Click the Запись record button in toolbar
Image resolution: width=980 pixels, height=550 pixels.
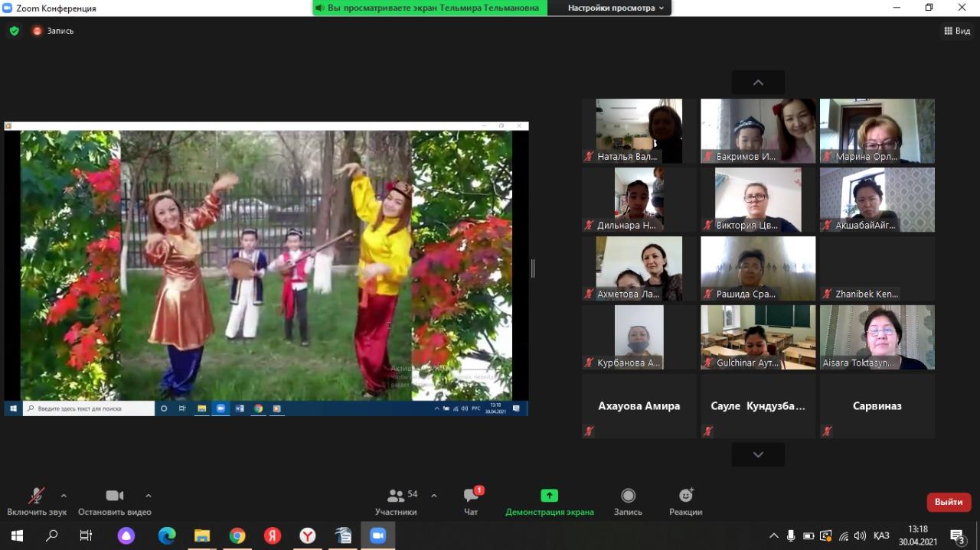628,501
